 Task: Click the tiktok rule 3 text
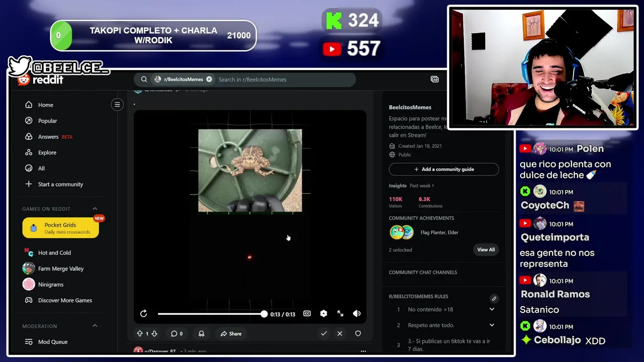(449, 345)
